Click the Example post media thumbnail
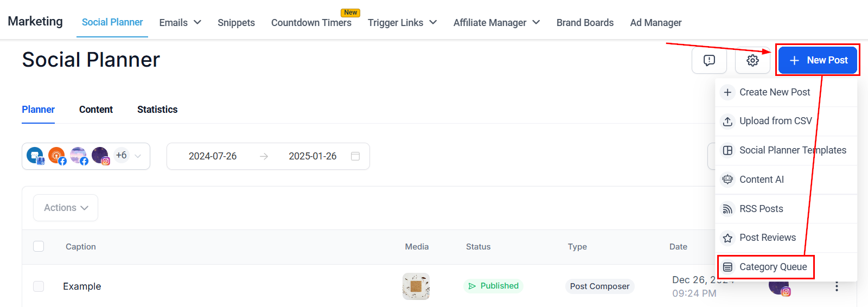This screenshot has width=868, height=307. pyautogui.click(x=416, y=286)
